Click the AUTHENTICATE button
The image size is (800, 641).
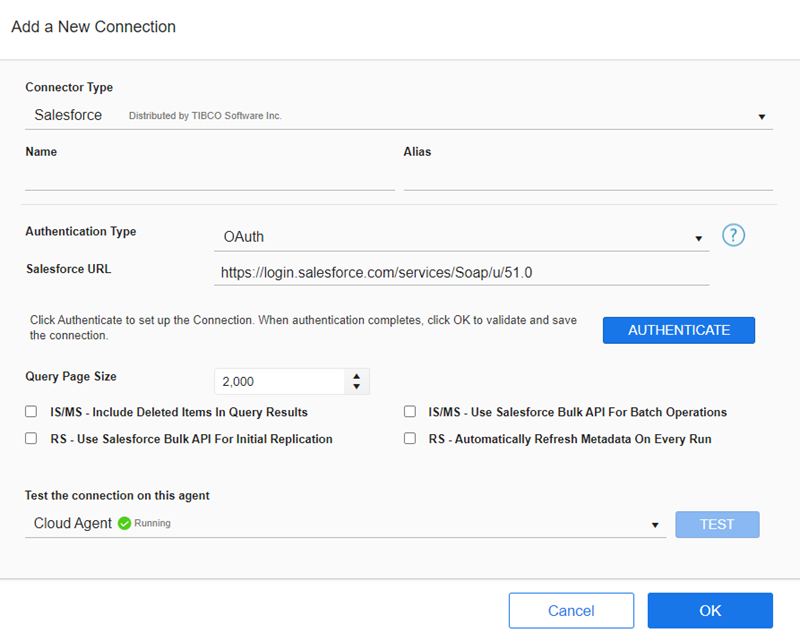[678, 330]
